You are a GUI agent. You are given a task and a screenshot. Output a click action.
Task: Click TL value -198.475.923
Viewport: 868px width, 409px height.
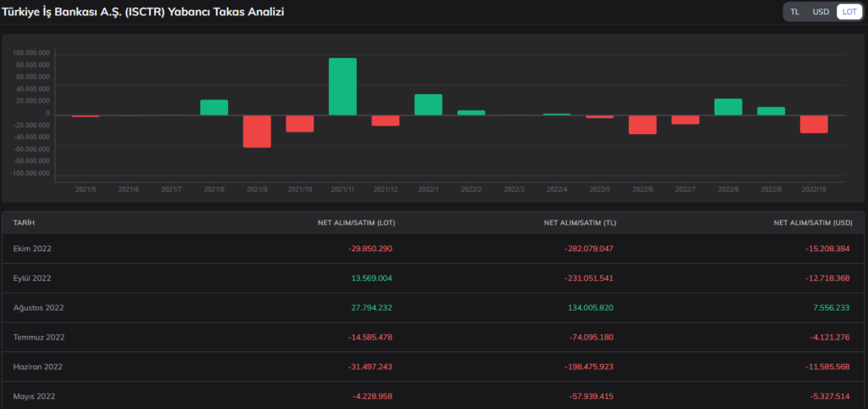coord(590,367)
